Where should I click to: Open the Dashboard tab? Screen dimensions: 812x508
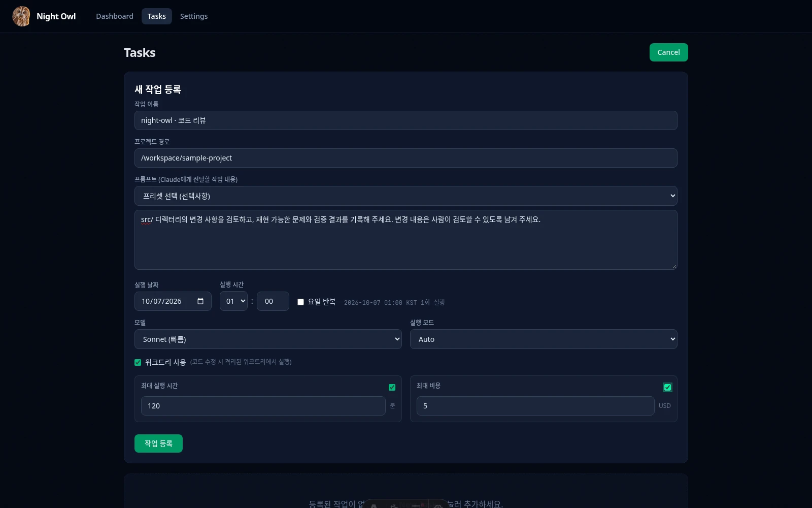115,16
